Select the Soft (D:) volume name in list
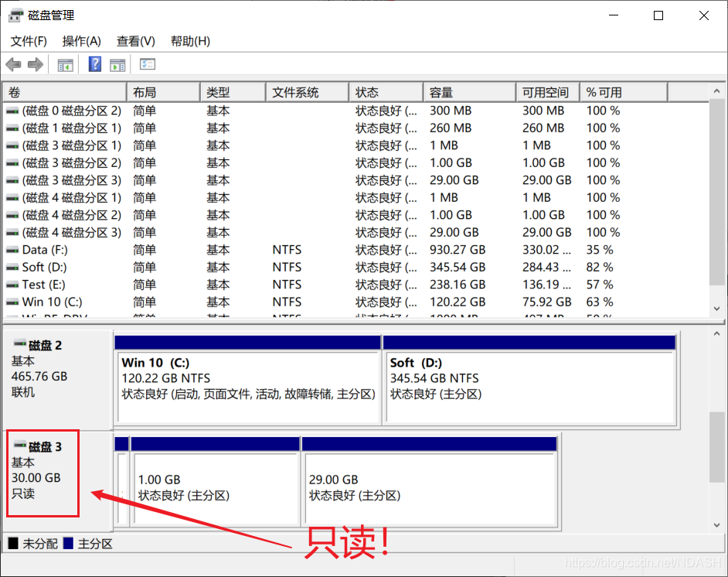The image size is (728, 577). pos(45,267)
